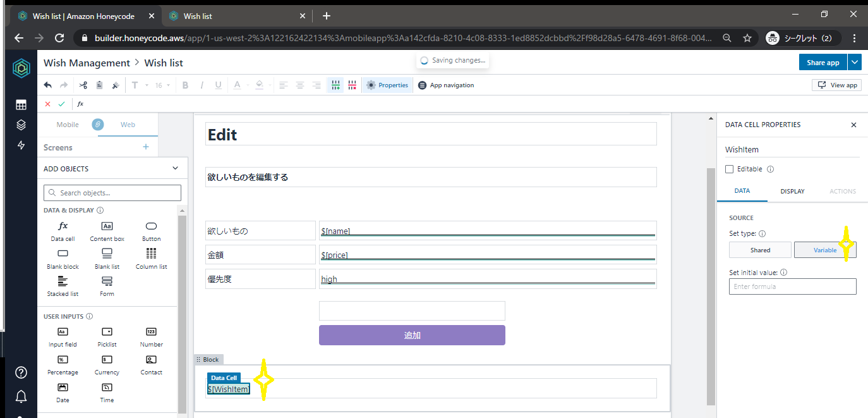Image resolution: width=868 pixels, height=418 pixels.
Task: Click the add column icon
Action: [335, 85]
